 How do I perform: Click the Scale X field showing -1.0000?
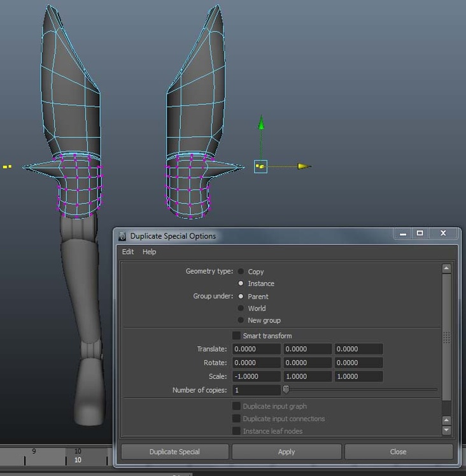[x=256, y=377]
